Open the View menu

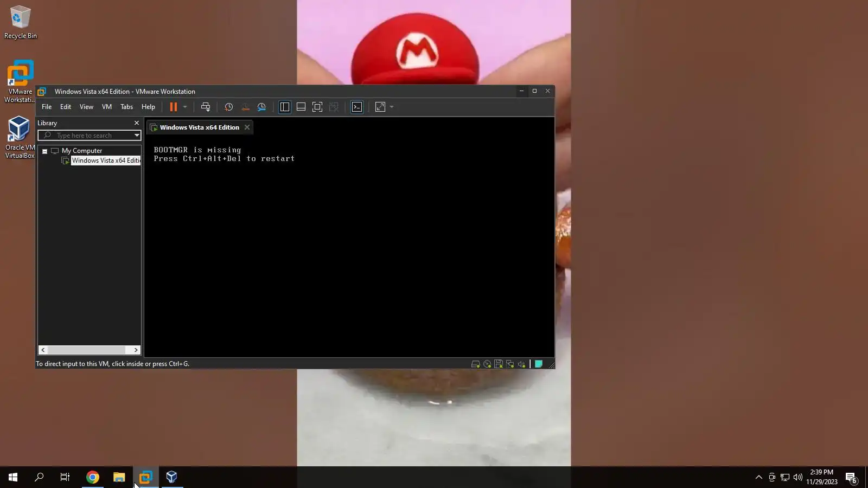coord(86,107)
